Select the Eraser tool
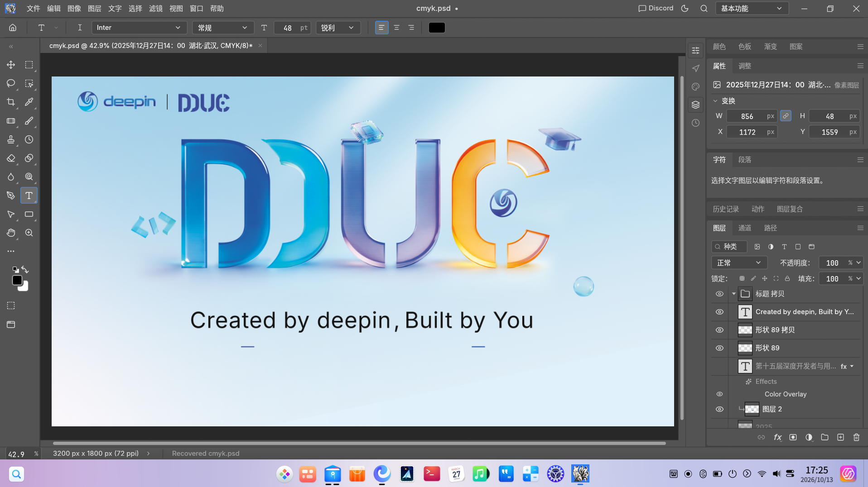 (11, 158)
